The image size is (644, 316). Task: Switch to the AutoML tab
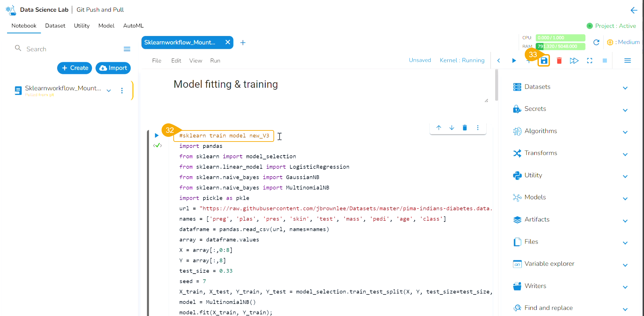coord(133,26)
